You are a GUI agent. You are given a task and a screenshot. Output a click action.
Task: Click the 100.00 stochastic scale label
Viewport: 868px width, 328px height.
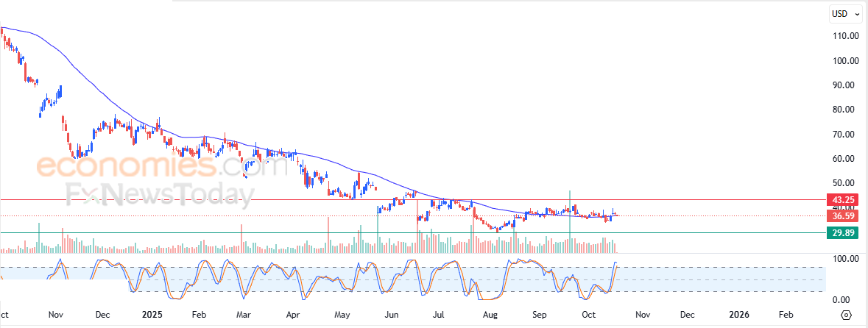click(844, 259)
